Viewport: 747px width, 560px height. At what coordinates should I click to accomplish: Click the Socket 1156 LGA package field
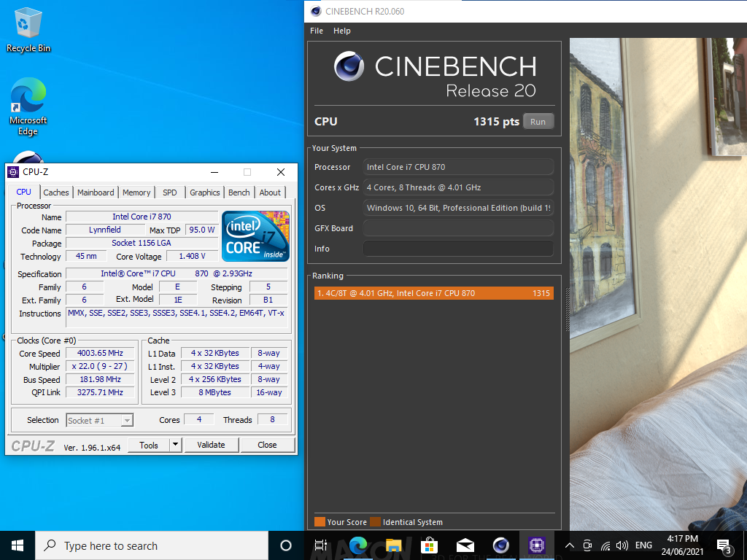(x=142, y=243)
